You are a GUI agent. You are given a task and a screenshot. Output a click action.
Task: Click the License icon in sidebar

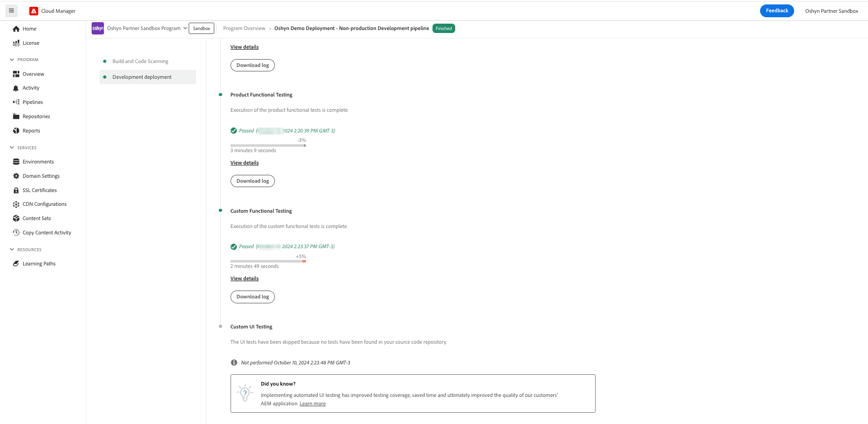tap(16, 43)
